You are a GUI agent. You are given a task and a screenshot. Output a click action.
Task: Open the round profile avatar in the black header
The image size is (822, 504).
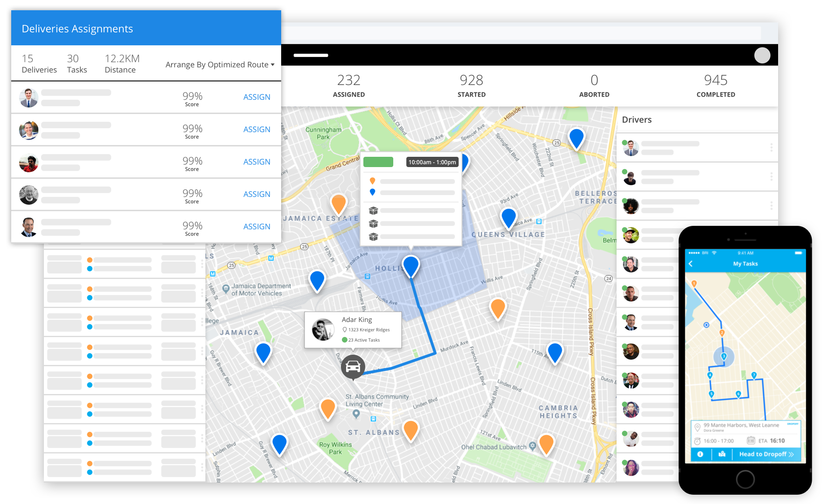[762, 55]
